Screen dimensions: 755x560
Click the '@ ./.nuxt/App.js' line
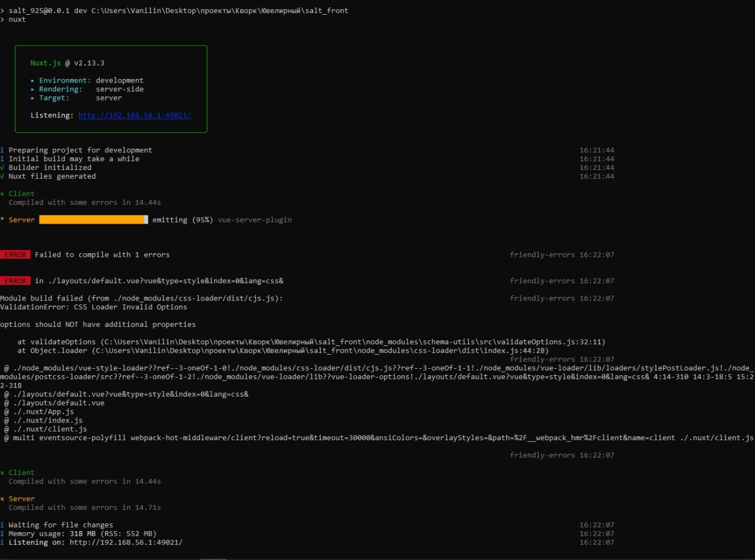39,411
